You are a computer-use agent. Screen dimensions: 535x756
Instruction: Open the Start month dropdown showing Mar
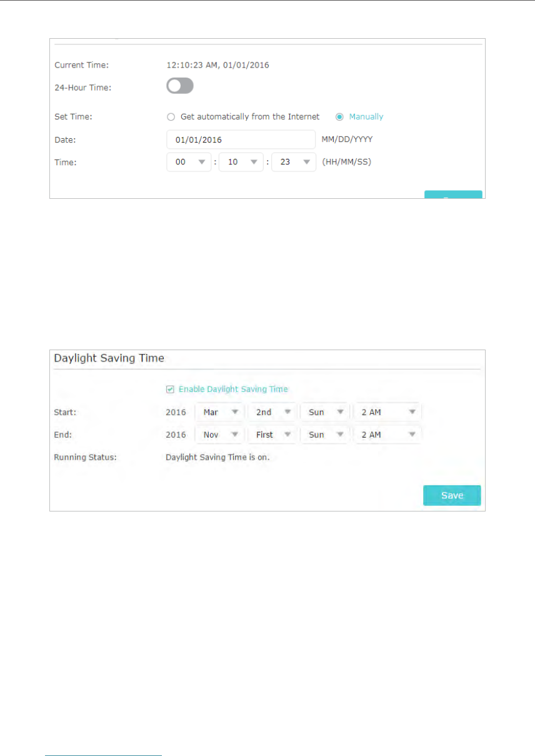pos(219,412)
